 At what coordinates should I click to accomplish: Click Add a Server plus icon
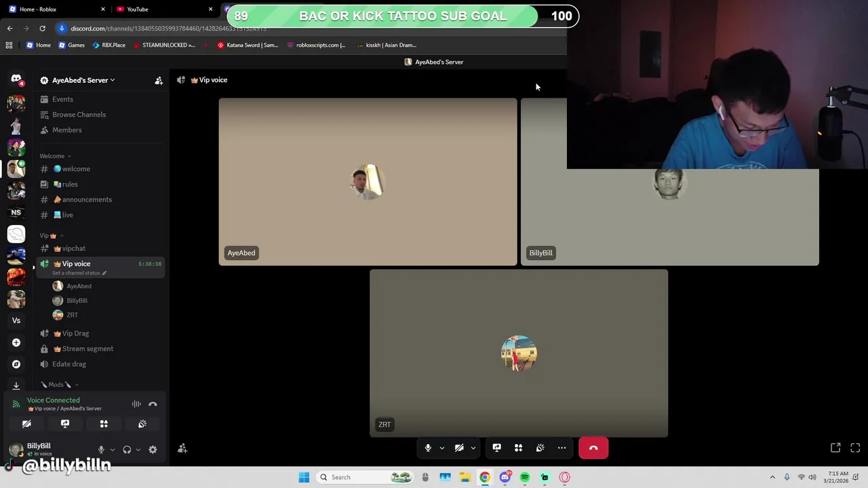(16, 342)
